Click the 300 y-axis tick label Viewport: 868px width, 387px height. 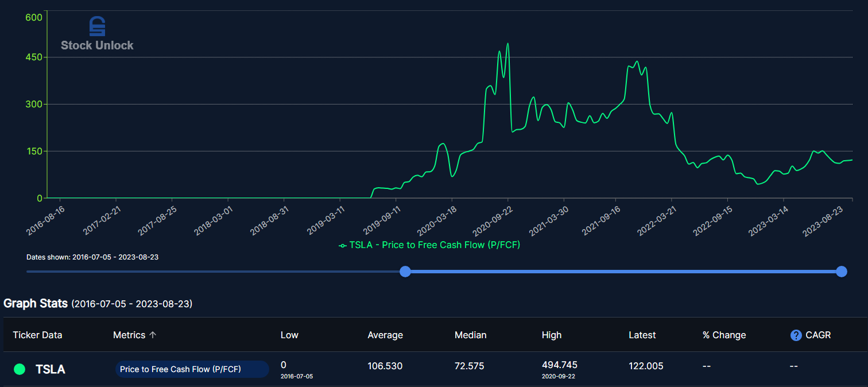[x=34, y=105]
